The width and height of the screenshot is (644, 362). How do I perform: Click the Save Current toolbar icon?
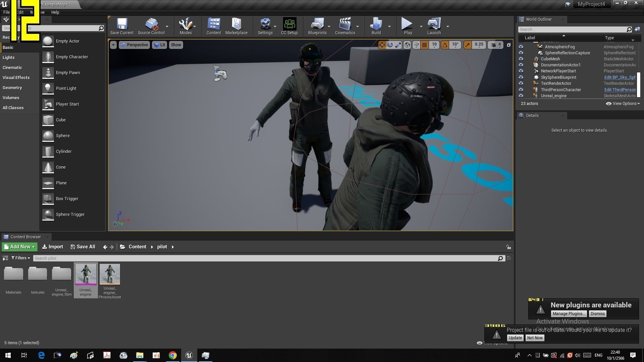coord(122,26)
